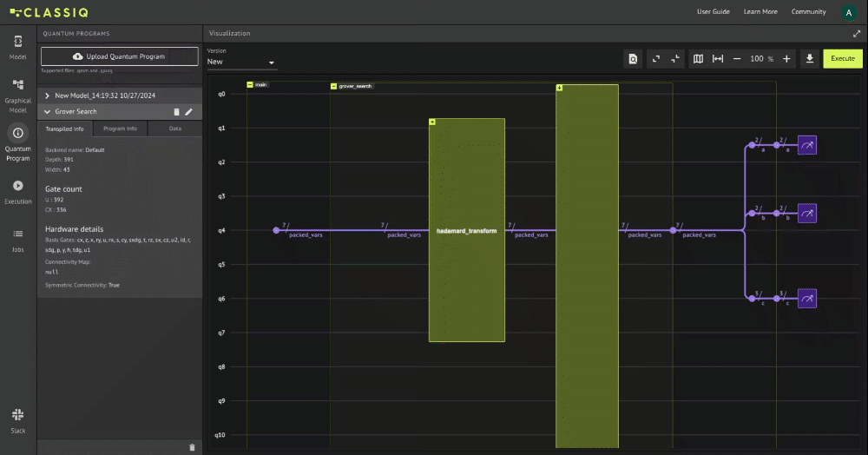Zoom in the circuit visualization
The height and width of the screenshot is (455, 868).
pos(786,59)
